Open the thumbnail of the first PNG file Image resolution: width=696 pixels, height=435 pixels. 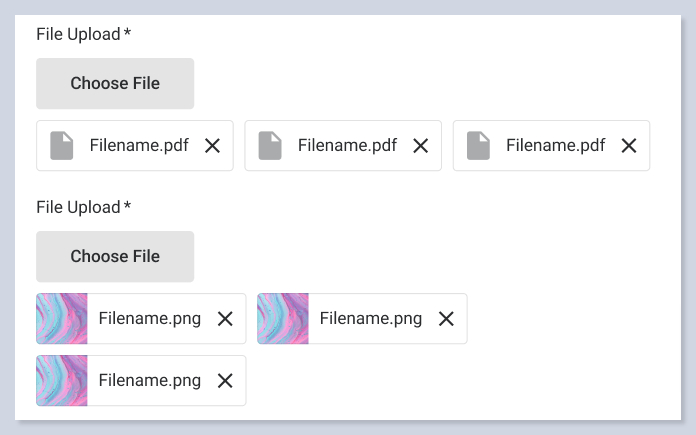[62, 319]
